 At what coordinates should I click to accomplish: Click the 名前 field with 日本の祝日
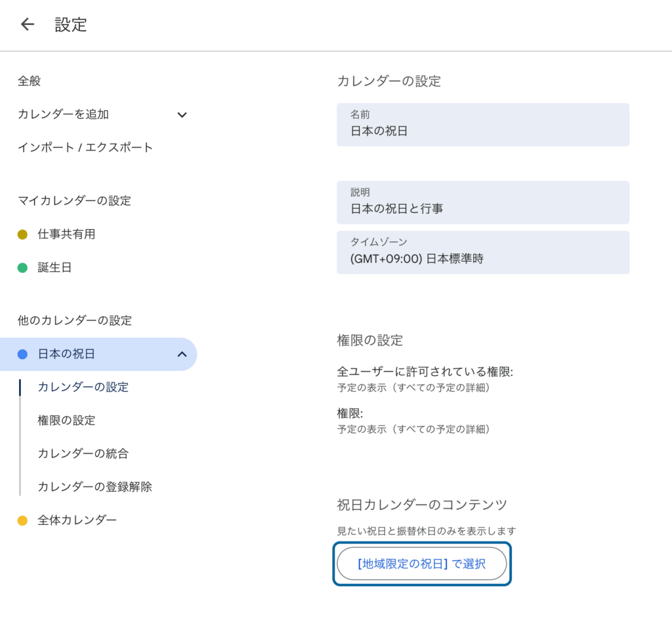[482, 125]
